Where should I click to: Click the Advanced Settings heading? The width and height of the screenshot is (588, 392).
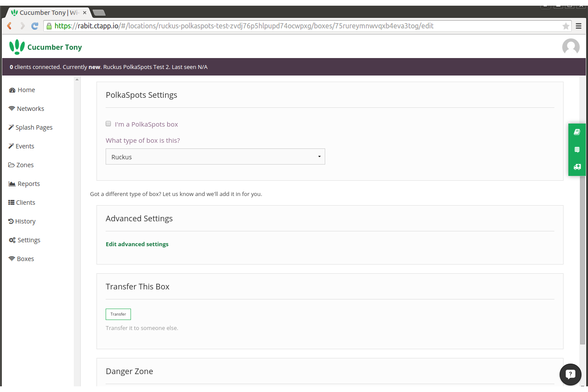[x=139, y=219]
